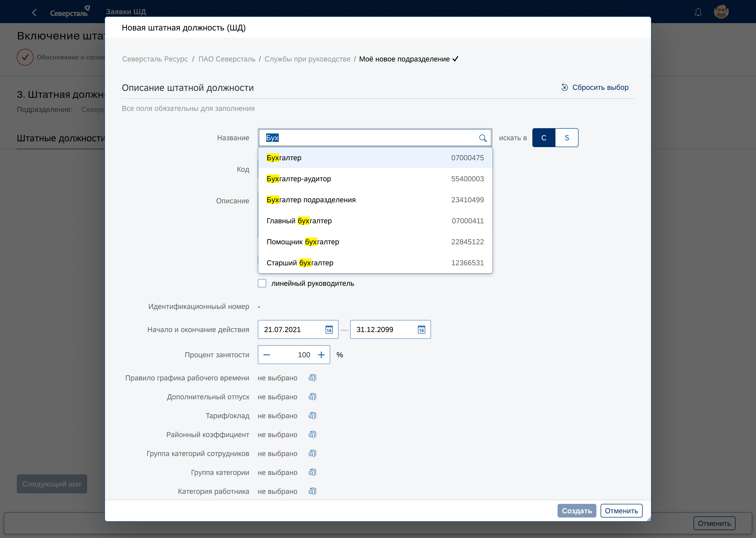Screen dimensions: 756x538
Task: Select Бухгалтер from the suggestions
Action: click(x=375, y=158)
